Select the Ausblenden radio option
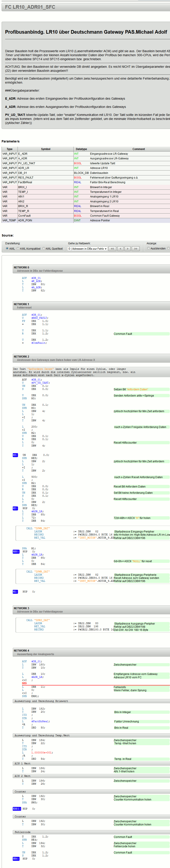The image size is (170, 868). [148, 249]
